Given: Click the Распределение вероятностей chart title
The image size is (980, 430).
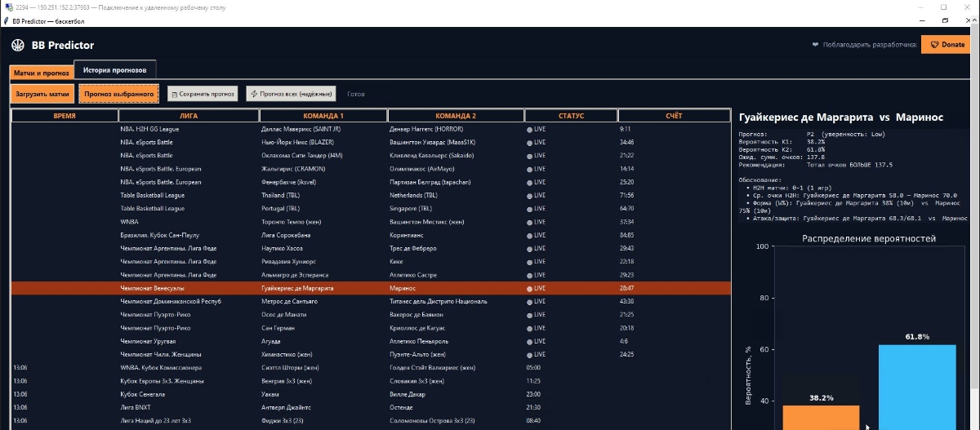Looking at the screenshot, I should tap(868, 238).
